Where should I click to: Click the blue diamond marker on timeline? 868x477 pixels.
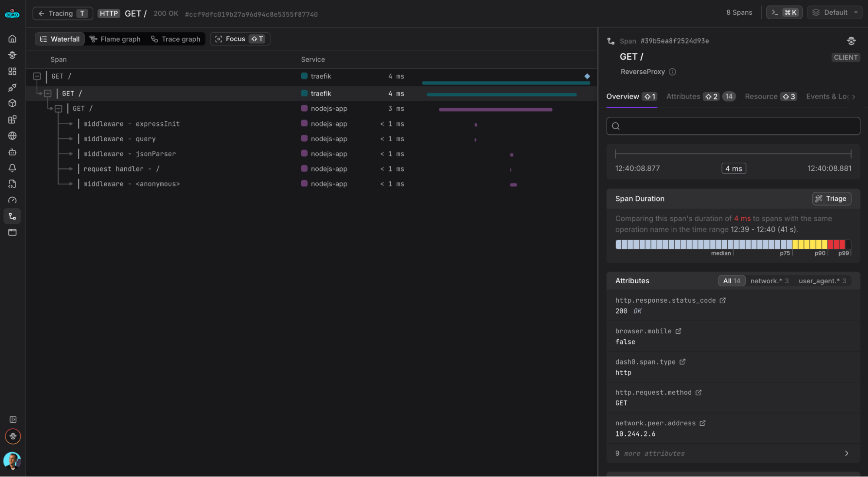587,76
